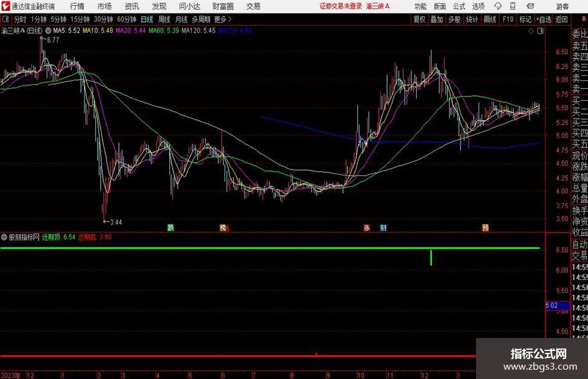Image resolution: width=588 pixels, height=379 pixels.
Task: Expand the 更多 periods chevron
Action: pyautogui.click(x=230, y=19)
